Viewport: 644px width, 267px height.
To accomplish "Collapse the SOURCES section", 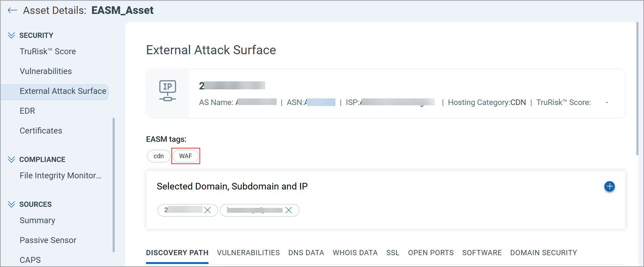I will click(x=11, y=204).
